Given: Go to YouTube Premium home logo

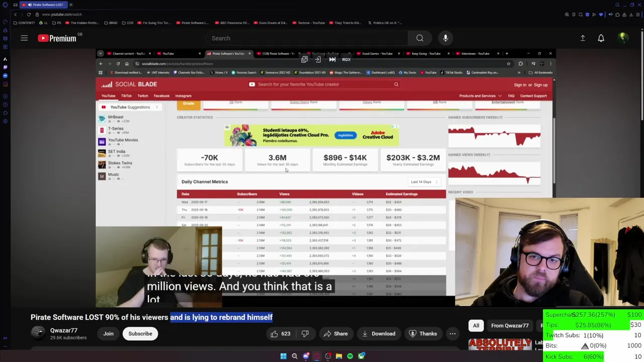Looking at the screenshot, I should pyautogui.click(x=56, y=38).
